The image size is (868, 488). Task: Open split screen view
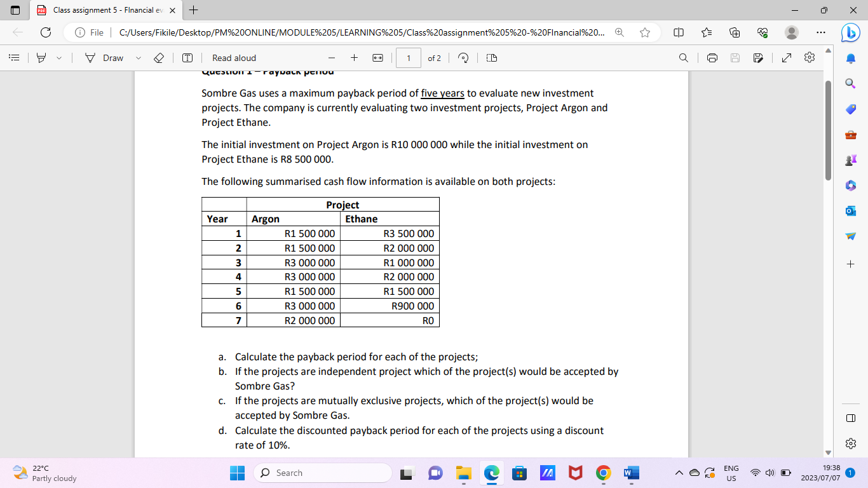coord(678,32)
